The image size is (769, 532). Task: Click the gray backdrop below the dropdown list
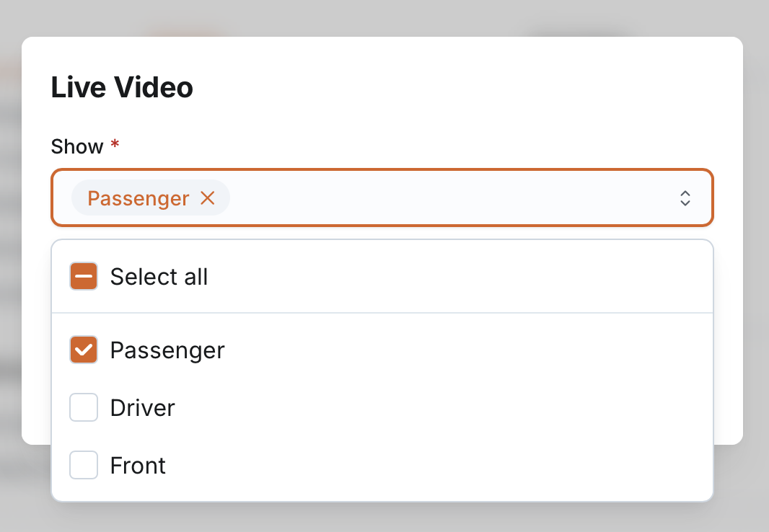click(382, 519)
